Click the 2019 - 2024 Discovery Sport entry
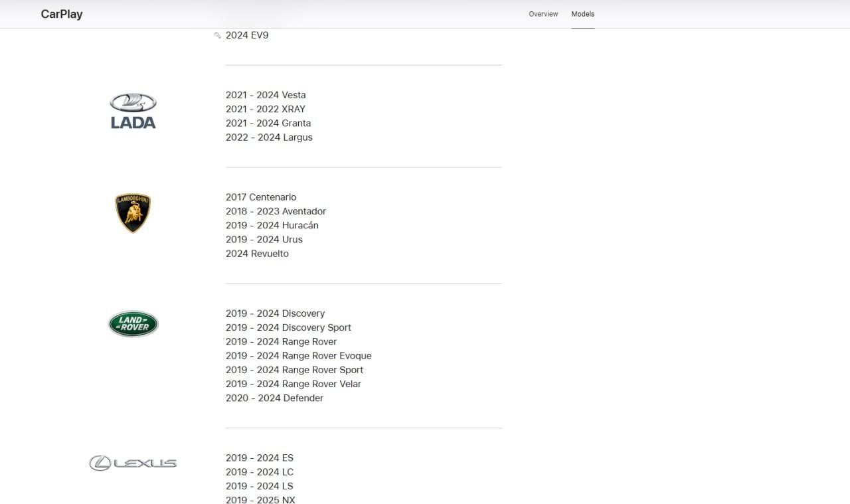 (288, 327)
